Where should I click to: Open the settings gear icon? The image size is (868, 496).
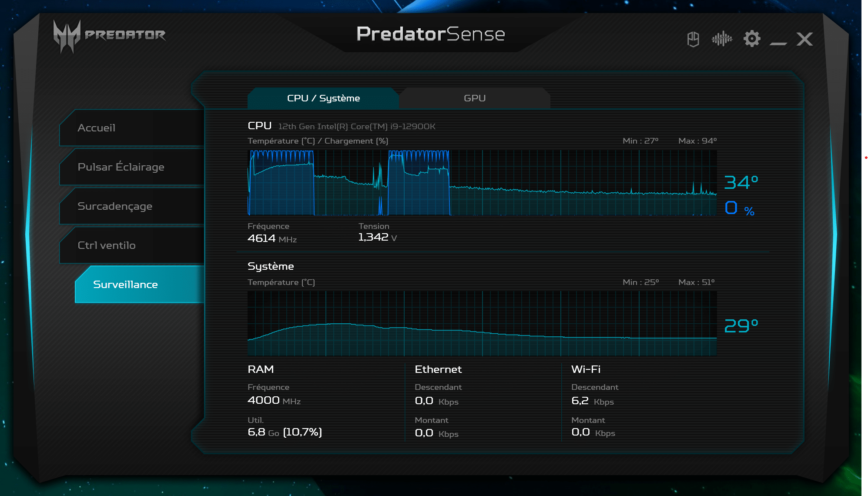pos(752,39)
